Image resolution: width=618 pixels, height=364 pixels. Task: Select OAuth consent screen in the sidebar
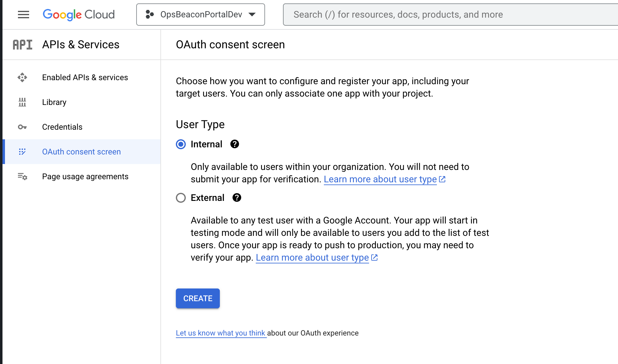(x=82, y=152)
